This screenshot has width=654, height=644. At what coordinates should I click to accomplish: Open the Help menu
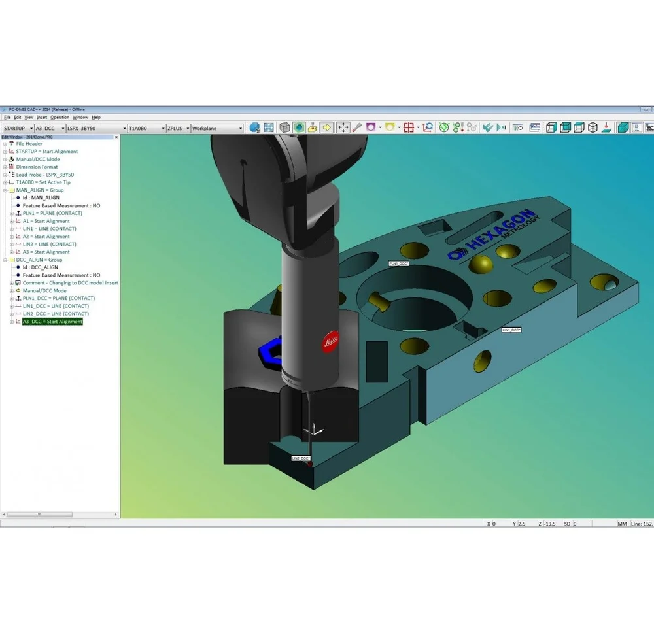pyautogui.click(x=96, y=118)
